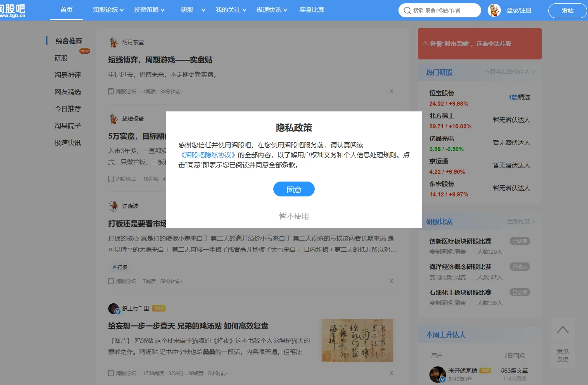The image size is (588, 385).
Task: Go to 首页 tab in navigation
Action: (x=66, y=10)
